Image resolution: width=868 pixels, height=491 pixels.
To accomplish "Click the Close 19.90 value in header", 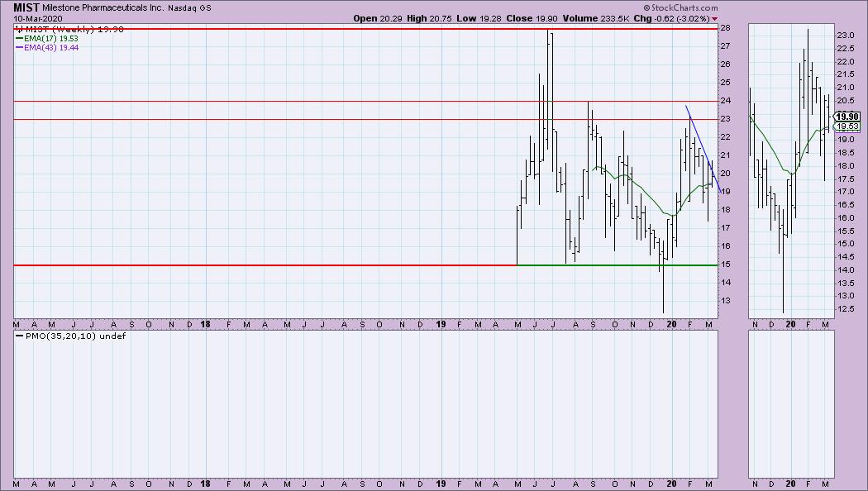I will click(532, 18).
